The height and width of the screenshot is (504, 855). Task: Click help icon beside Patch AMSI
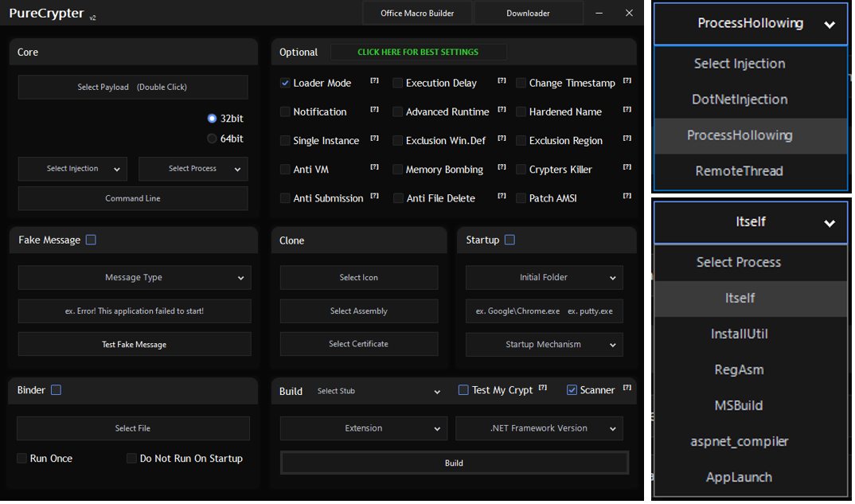point(627,196)
